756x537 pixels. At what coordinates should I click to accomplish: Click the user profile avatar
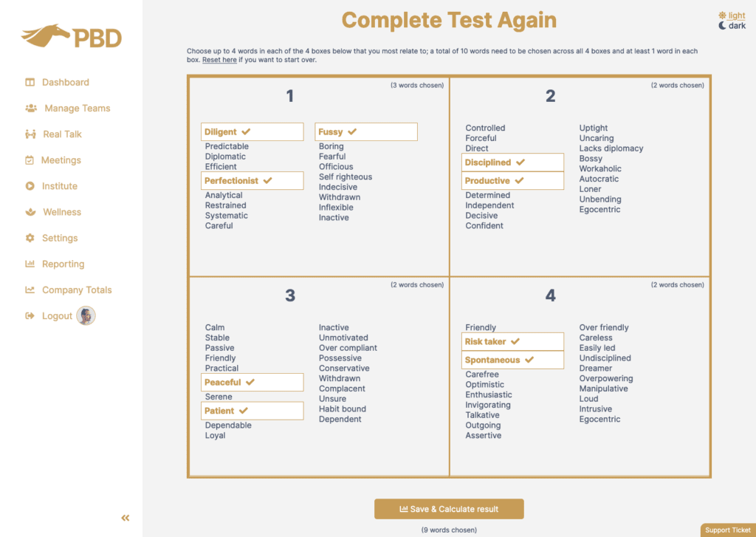[86, 316]
